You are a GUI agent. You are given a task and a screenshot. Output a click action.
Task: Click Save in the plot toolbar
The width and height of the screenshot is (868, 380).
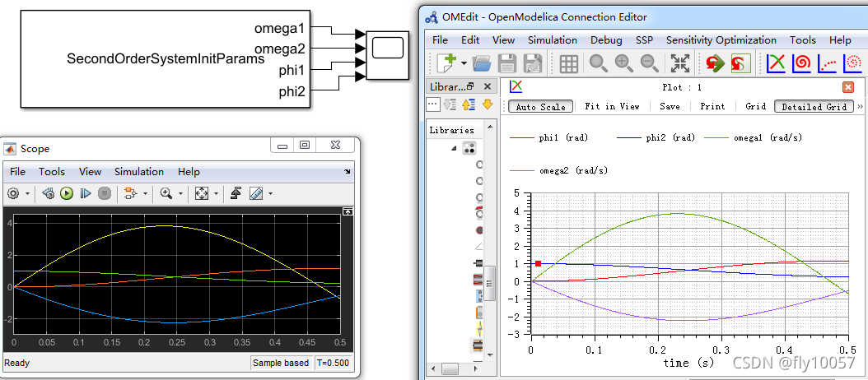pos(670,106)
